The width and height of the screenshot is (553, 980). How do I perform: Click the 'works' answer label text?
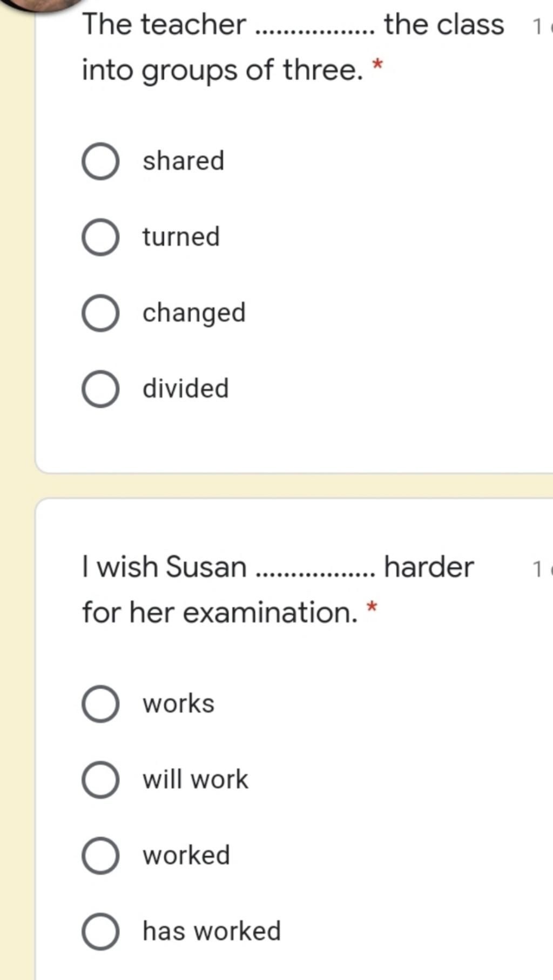click(x=178, y=704)
